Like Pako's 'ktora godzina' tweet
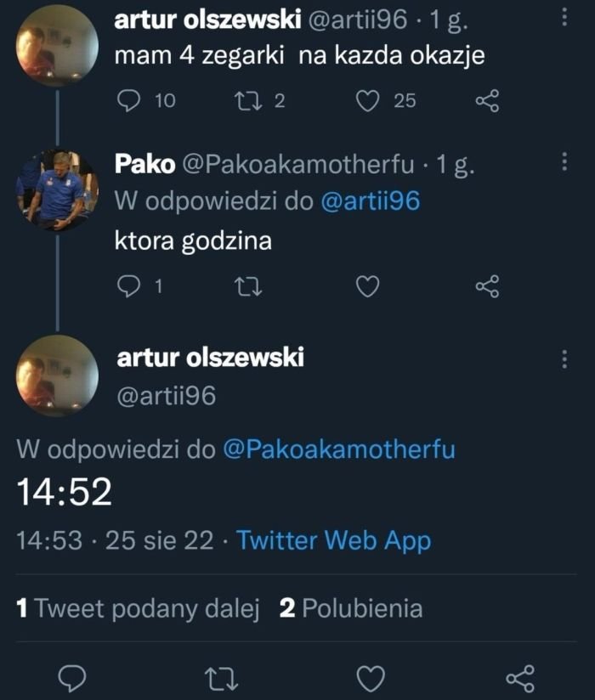 (x=366, y=288)
